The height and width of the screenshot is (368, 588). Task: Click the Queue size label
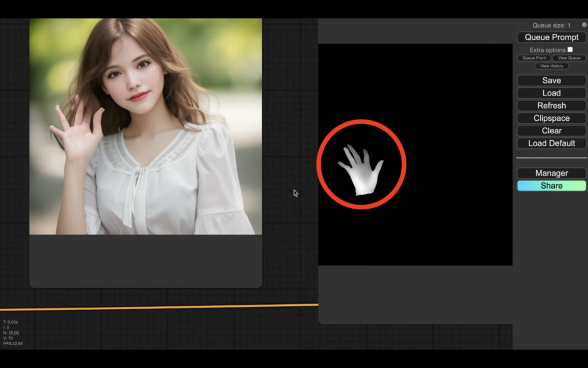point(551,25)
